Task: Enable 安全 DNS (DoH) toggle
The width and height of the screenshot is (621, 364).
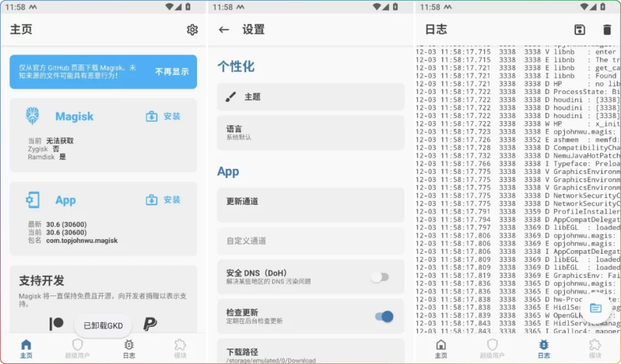Action: (381, 276)
